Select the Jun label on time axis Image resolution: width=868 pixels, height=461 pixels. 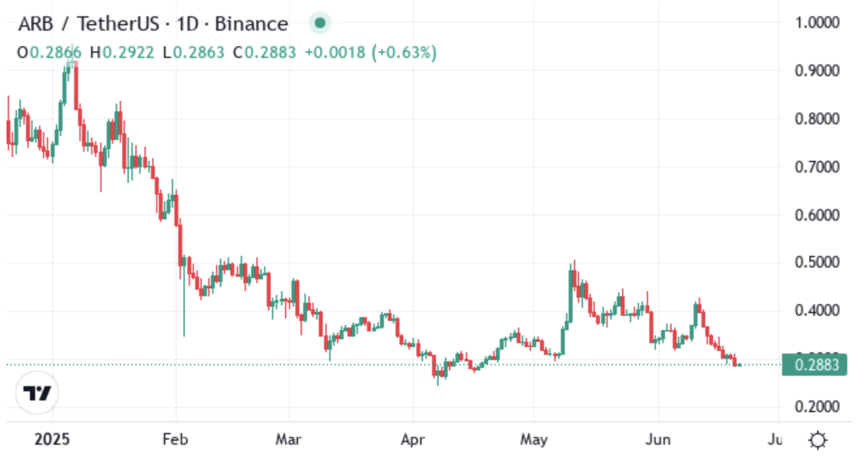click(658, 440)
